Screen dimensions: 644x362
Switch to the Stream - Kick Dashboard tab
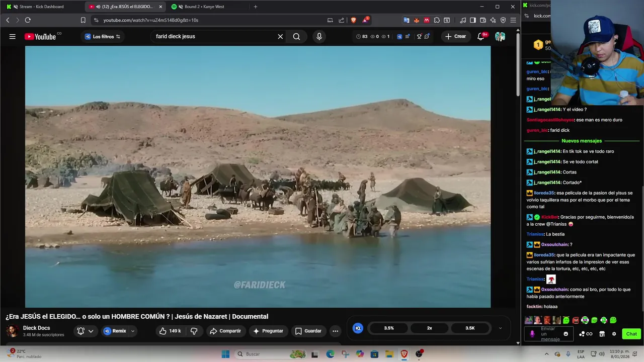[42, 7]
